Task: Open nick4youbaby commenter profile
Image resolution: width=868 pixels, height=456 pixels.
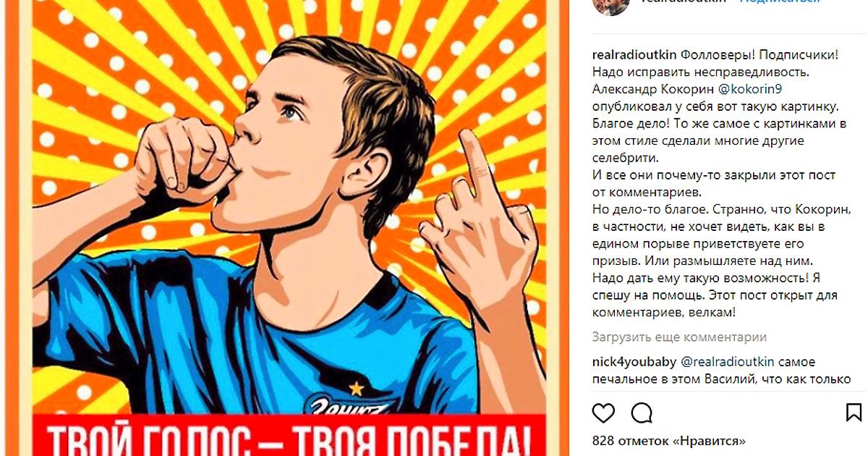Action: pyautogui.click(x=634, y=362)
